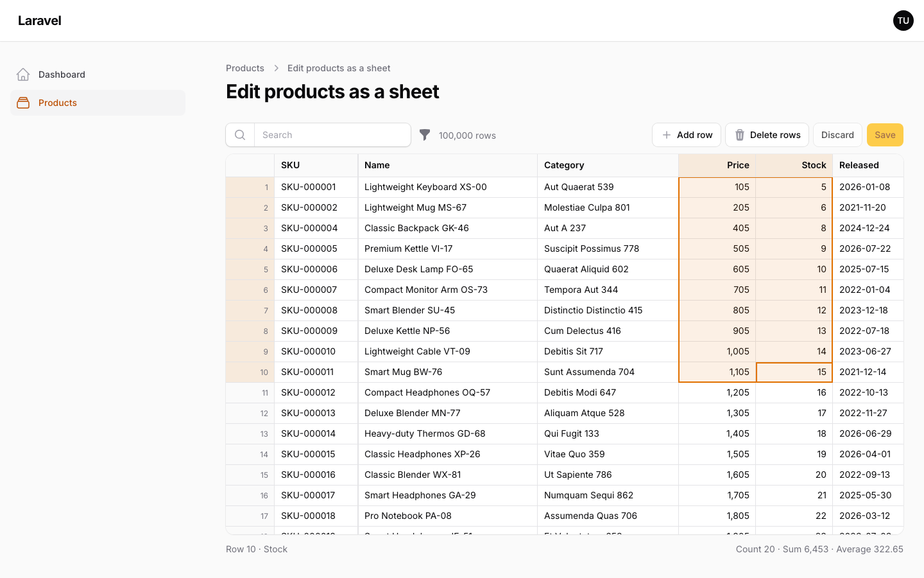The image size is (924, 578).
Task: Select the Category column header
Action: [x=608, y=165]
